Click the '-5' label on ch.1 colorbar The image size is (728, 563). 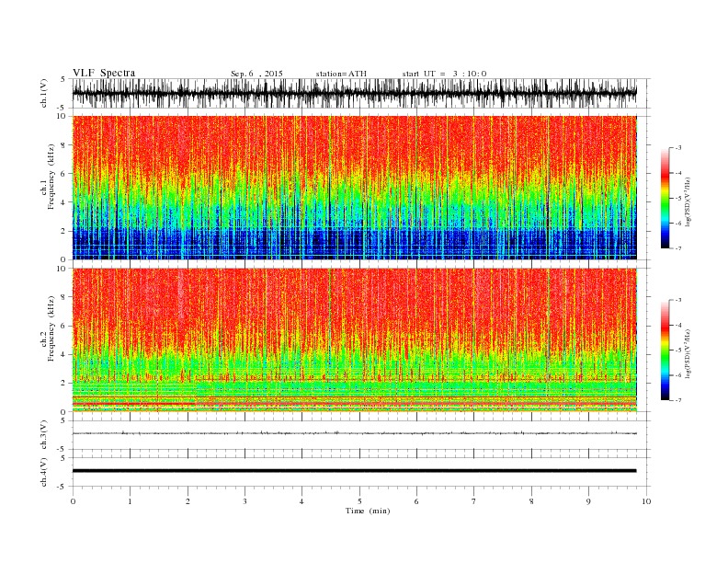(678, 199)
